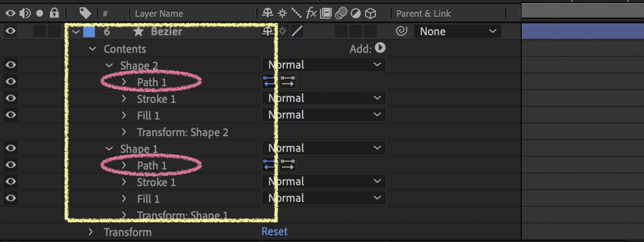
Task: Click the label tag column icon
Action: tap(85, 13)
